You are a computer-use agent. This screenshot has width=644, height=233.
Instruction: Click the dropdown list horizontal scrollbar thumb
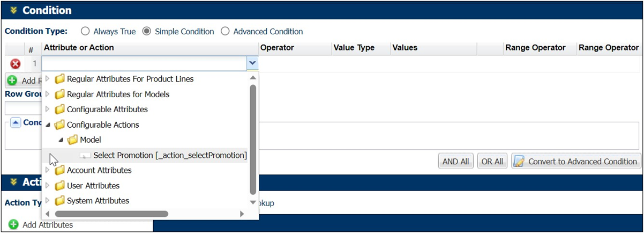tap(111, 214)
